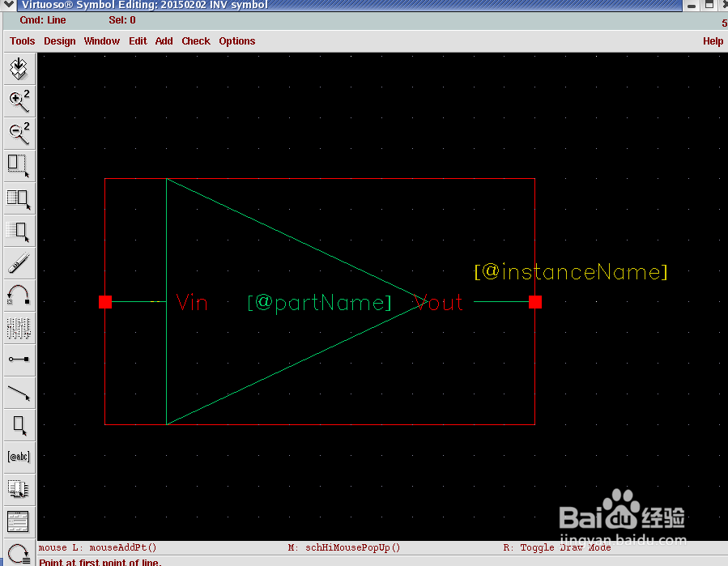The height and width of the screenshot is (566, 728).
Task: Zoom out by 2 using the magnifier icon
Action: (19, 134)
